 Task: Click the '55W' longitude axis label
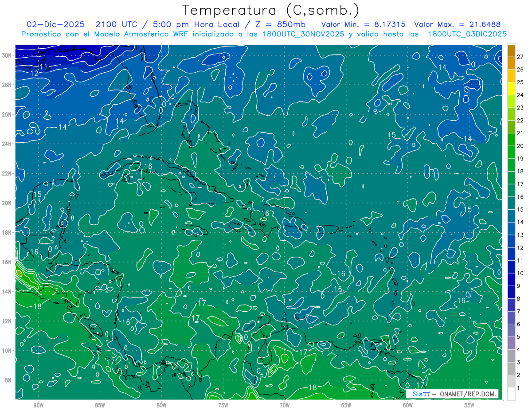(x=469, y=406)
